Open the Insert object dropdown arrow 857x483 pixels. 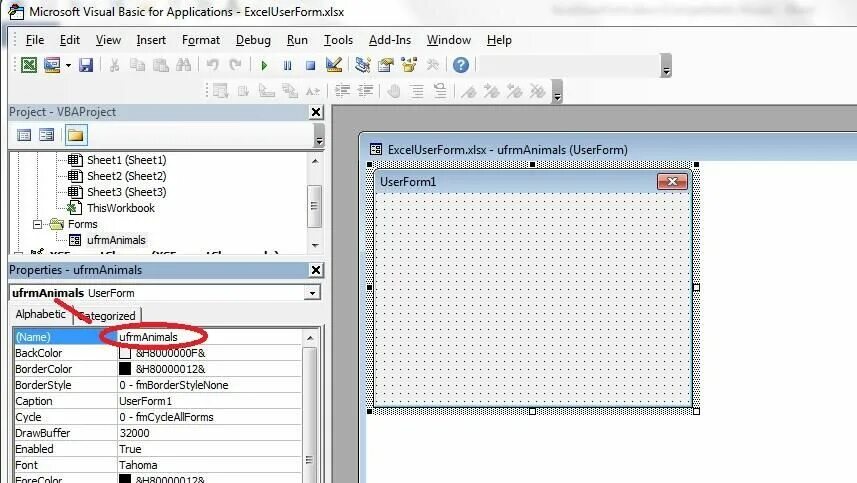tap(68, 66)
